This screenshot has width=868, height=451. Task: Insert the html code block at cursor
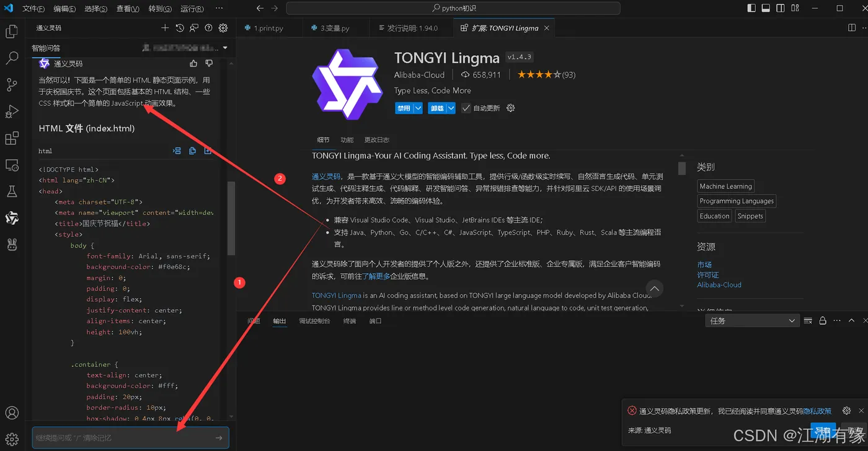coord(177,151)
